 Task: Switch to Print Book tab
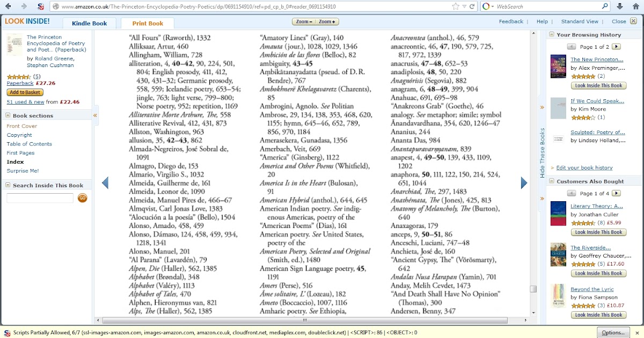click(148, 24)
